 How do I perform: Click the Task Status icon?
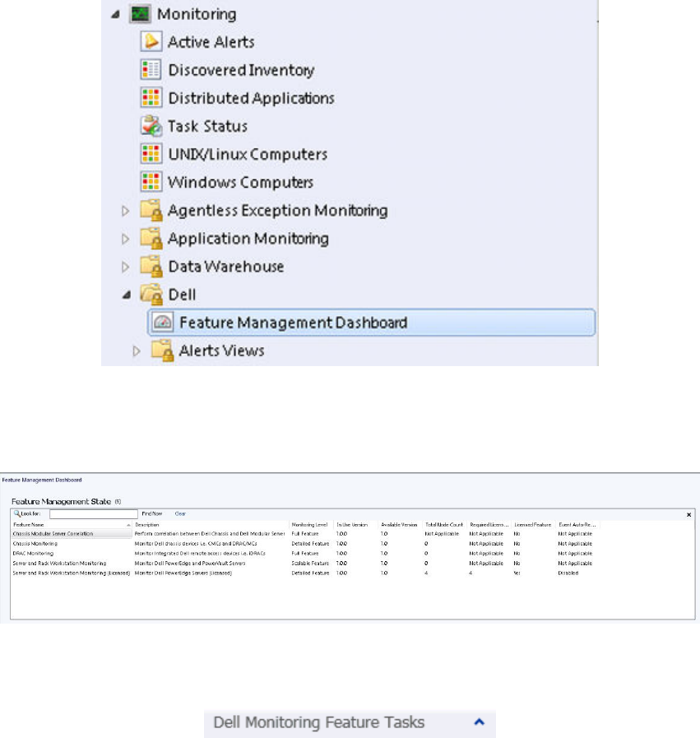click(x=151, y=126)
